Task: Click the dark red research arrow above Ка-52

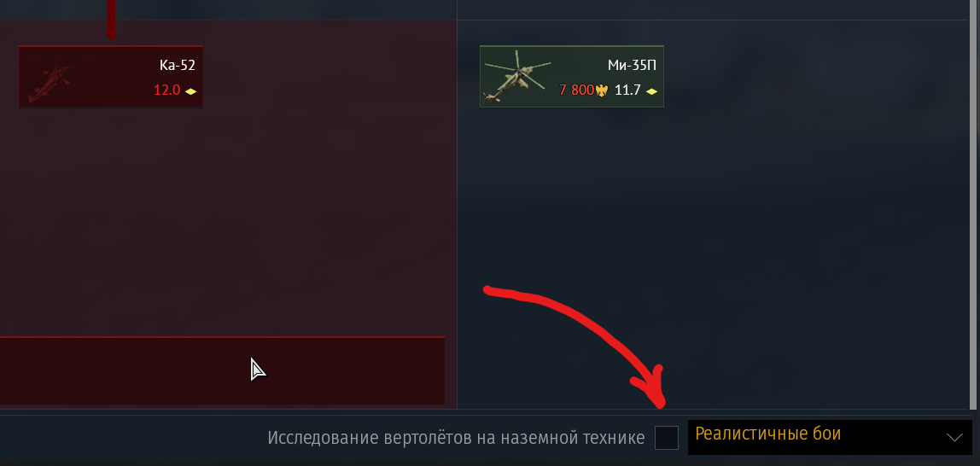Action: pyautogui.click(x=111, y=19)
